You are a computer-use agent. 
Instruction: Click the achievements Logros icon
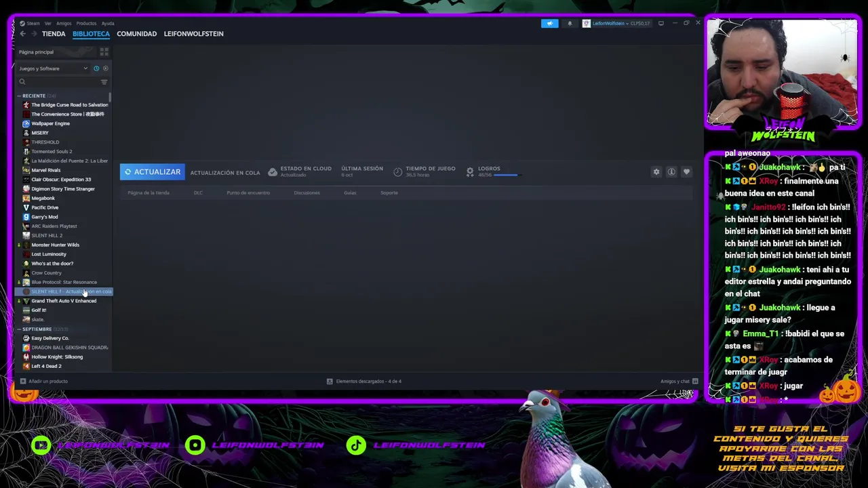[470, 172]
